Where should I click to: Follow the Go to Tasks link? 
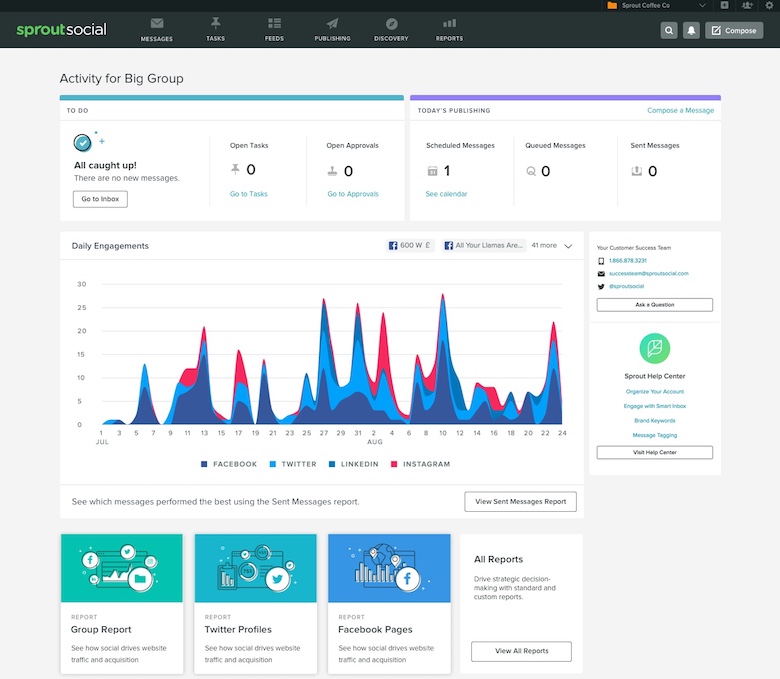click(x=249, y=194)
